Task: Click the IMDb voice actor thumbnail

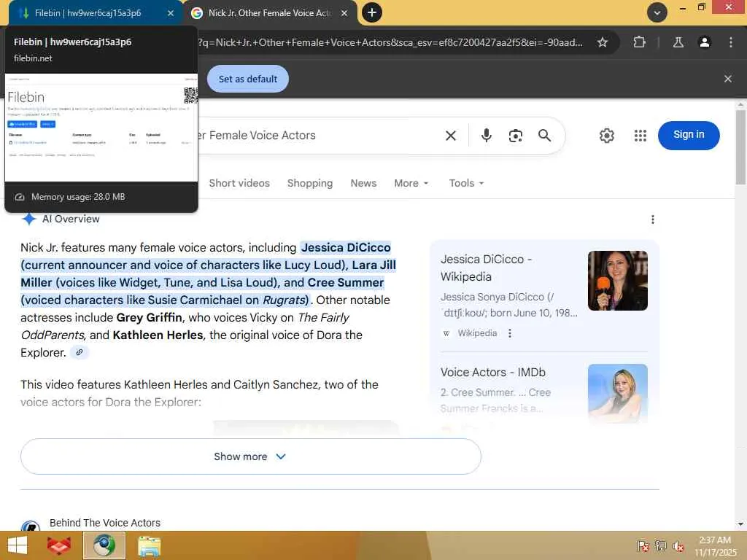Action: pyautogui.click(x=617, y=393)
